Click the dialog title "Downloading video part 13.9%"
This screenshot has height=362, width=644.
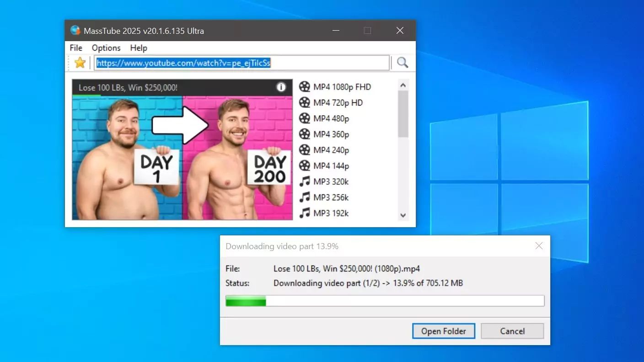pos(282,246)
